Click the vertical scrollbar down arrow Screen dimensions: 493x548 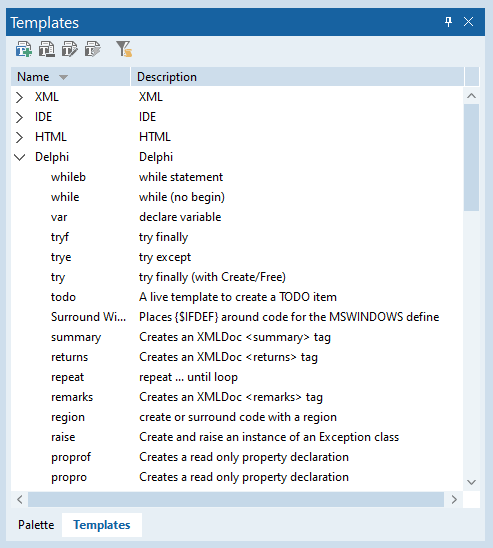click(471, 482)
